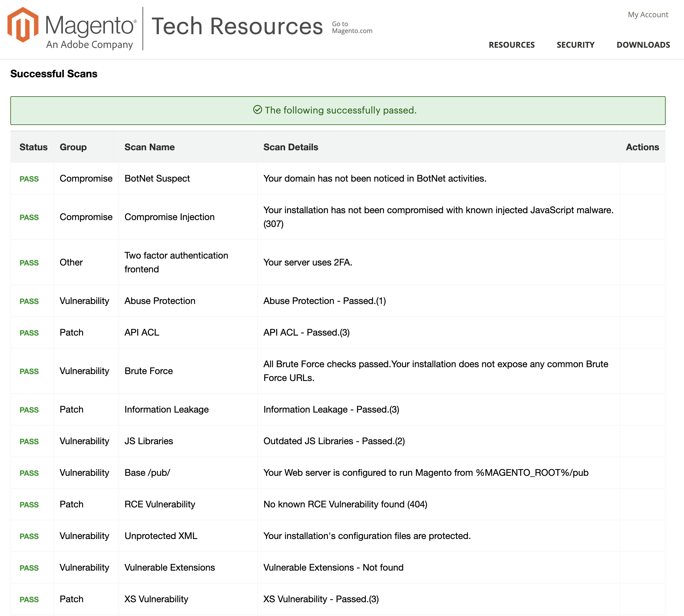Click the Actions column header
The width and height of the screenshot is (684, 616).
(642, 147)
